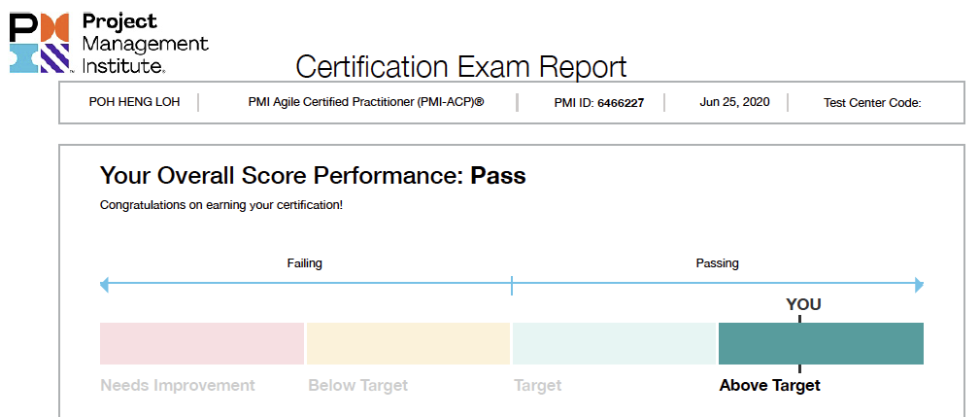Click the Your Overall Score Performance heading
980x417 pixels.
313,176
